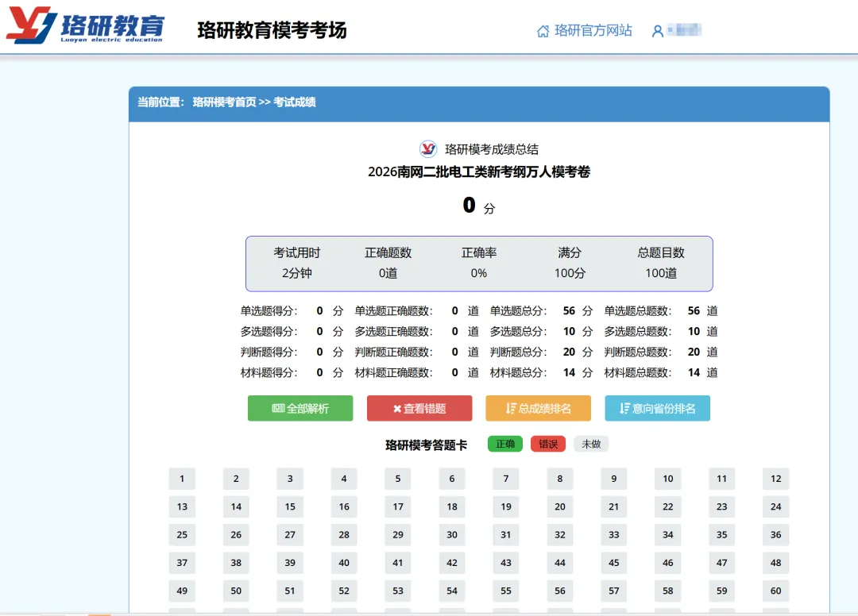Click the home icon beside 珞研官方网站
Image resolution: width=858 pixels, height=616 pixels.
[542, 30]
